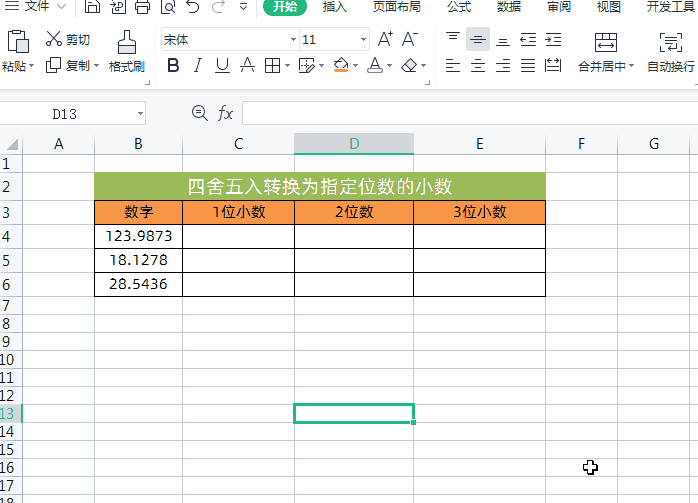Set vertical Bottom Align

click(503, 41)
